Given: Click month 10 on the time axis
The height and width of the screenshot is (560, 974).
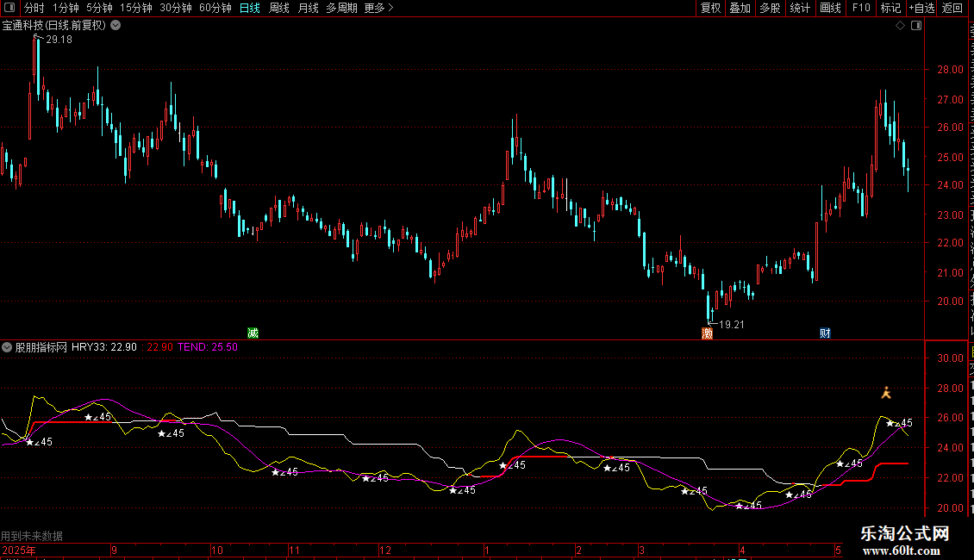Looking at the screenshot, I should [x=217, y=550].
